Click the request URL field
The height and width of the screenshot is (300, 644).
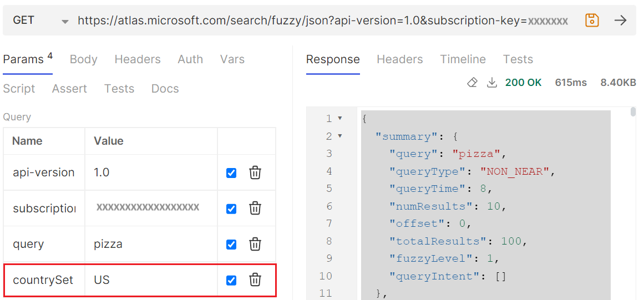tap(323, 21)
